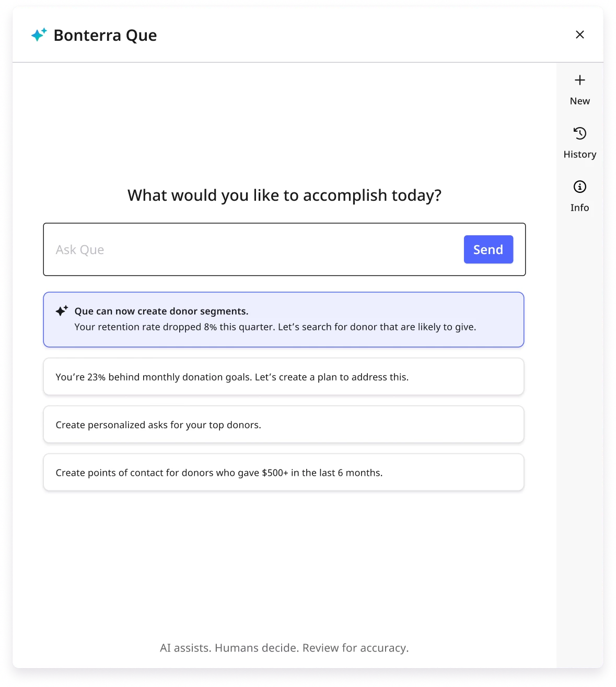Select the plus icon above the New label
616x687 pixels.
click(579, 80)
